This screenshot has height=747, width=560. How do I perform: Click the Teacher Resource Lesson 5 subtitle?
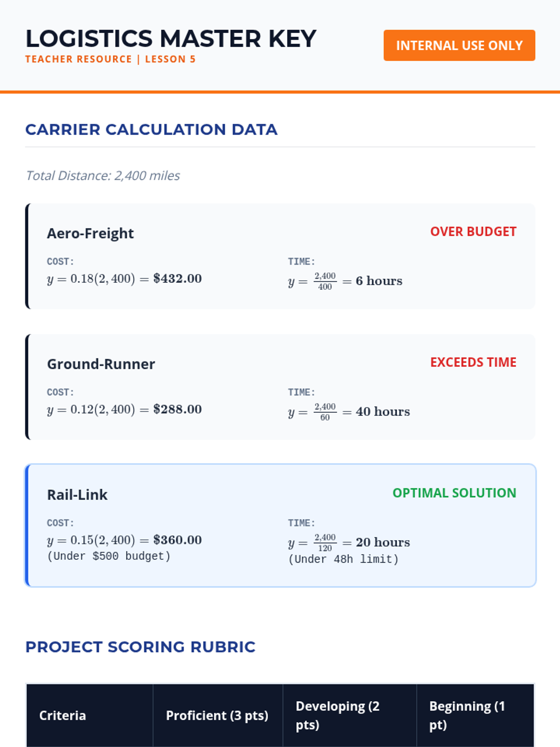111,59
